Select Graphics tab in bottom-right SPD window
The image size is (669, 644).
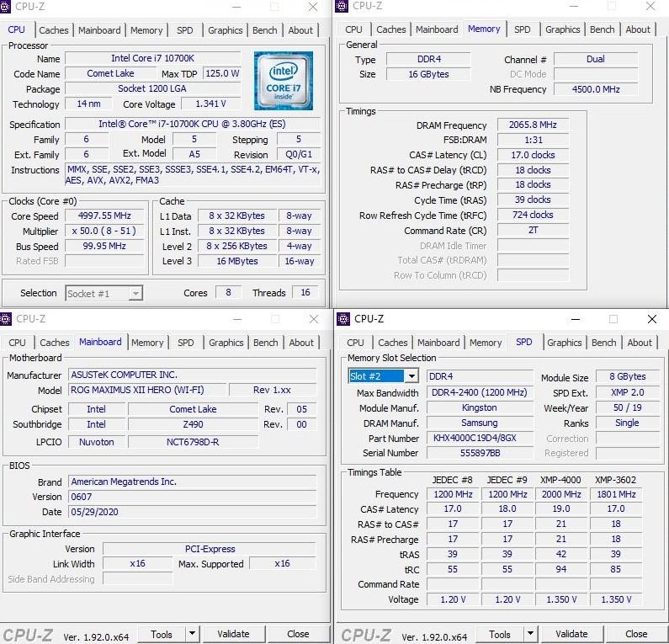click(x=565, y=343)
